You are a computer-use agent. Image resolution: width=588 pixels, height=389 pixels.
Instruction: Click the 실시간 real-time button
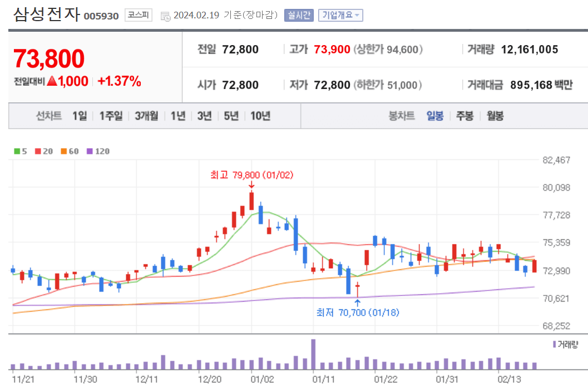pyautogui.click(x=299, y=15)
